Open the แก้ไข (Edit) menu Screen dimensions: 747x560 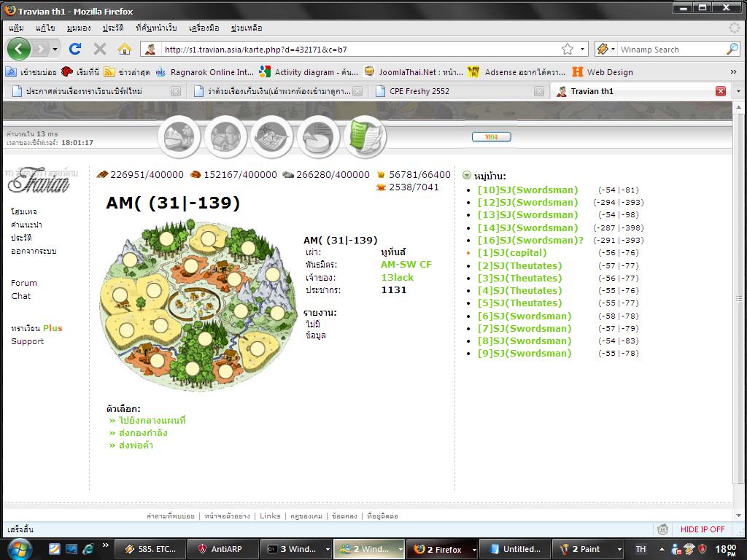(45, 28)
